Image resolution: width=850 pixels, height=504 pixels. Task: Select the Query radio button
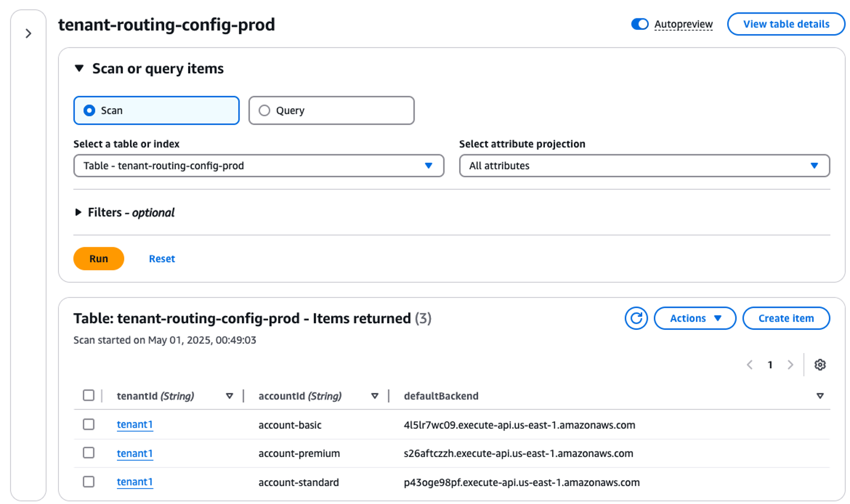pyautogui.click(x=264, y=110)
